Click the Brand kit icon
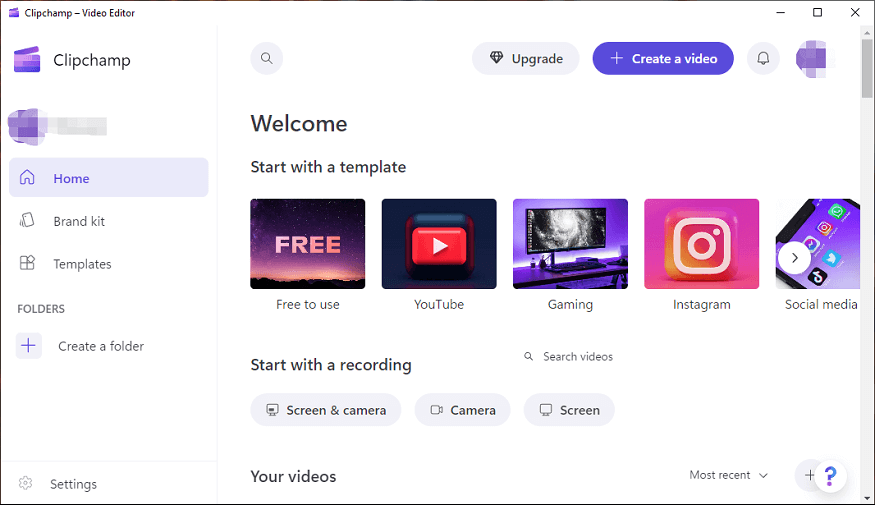Image resolution: width=875 pixels, height=505 pixels. (x=27, y=220)
